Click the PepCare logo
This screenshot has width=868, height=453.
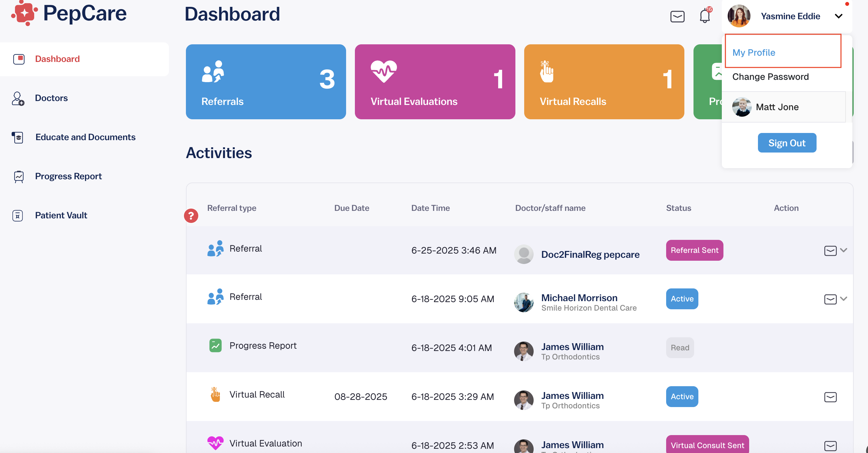coord(69,13)
